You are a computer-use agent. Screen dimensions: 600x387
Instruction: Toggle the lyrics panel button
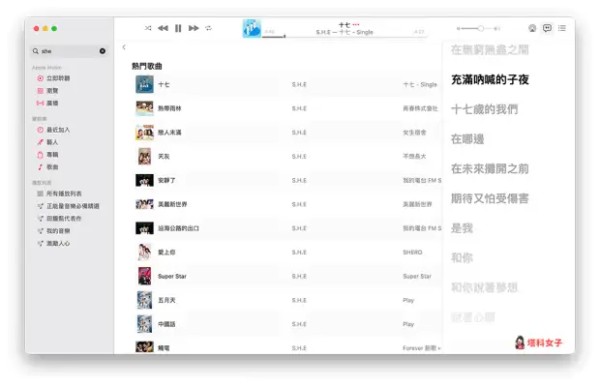pyautogui.click(x=547, y=28)
